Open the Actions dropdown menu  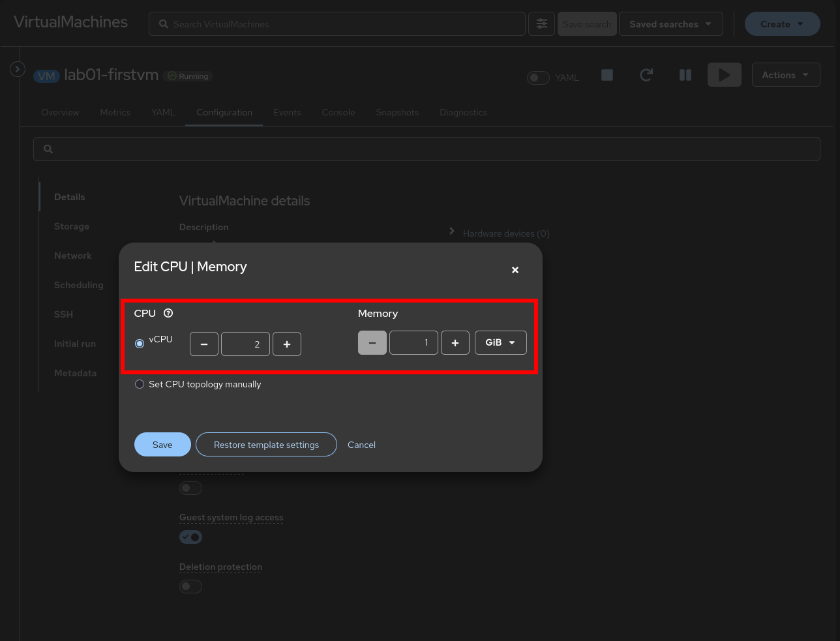click(x=786, y=75)
